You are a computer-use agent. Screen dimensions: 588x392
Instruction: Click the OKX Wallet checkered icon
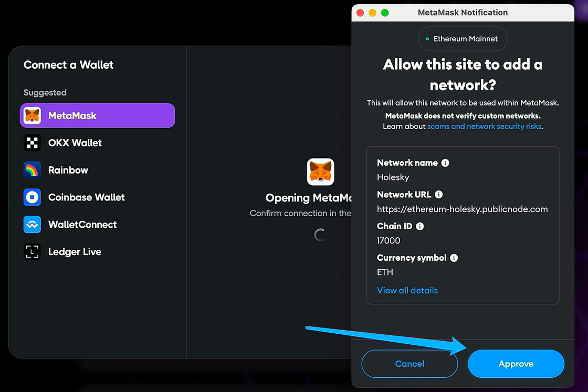[x=32, y=143]
